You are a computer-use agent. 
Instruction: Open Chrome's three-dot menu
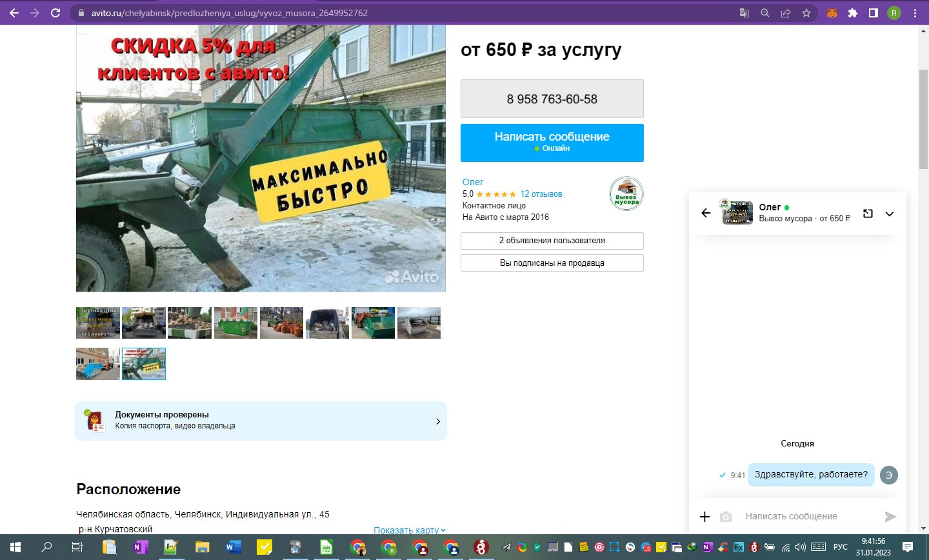coord(915,13)
